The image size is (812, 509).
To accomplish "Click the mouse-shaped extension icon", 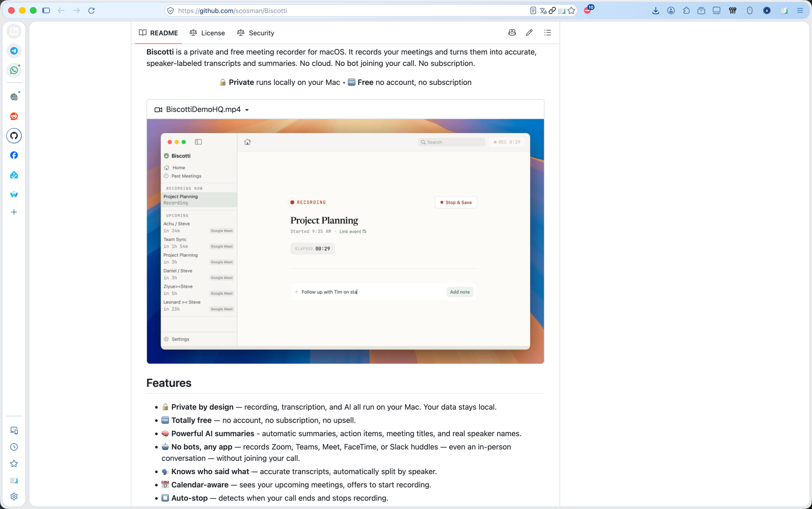I will click(x=750, y=10).
